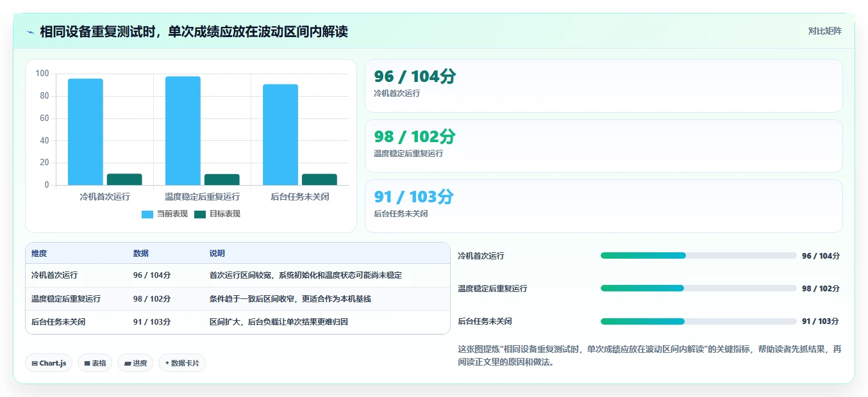Viewport: 868px width, 397px height.
Task: Click the 进度 chip
Action: (135, 363)
